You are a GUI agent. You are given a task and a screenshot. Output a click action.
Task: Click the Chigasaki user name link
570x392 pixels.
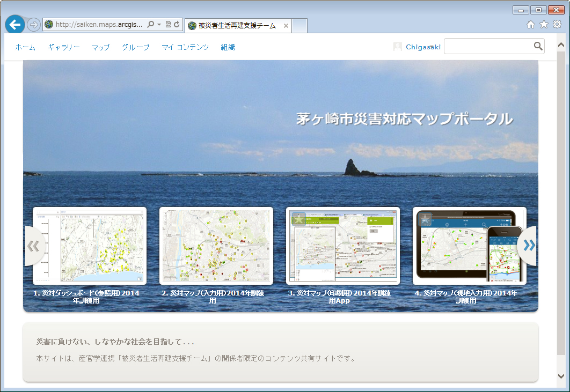[x=423, y=47]
